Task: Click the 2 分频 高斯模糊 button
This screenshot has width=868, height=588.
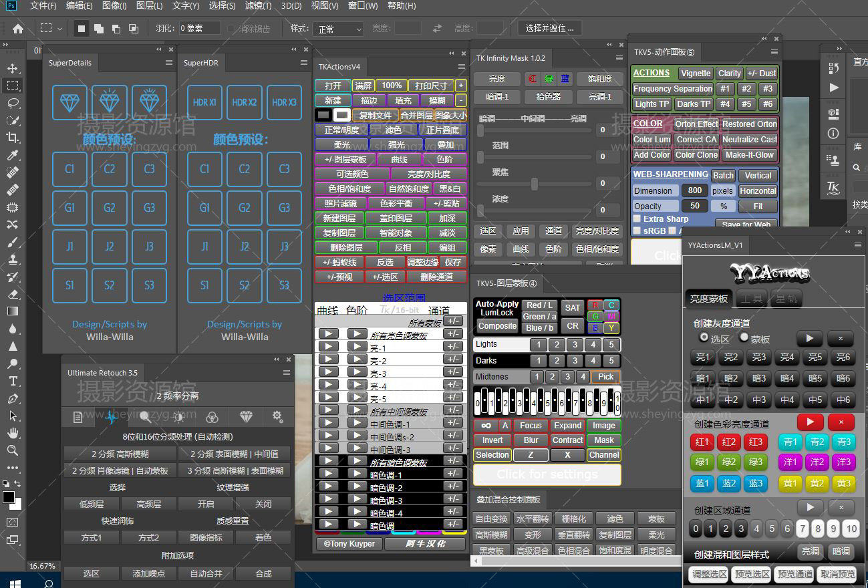Action: tap(120, 454)
